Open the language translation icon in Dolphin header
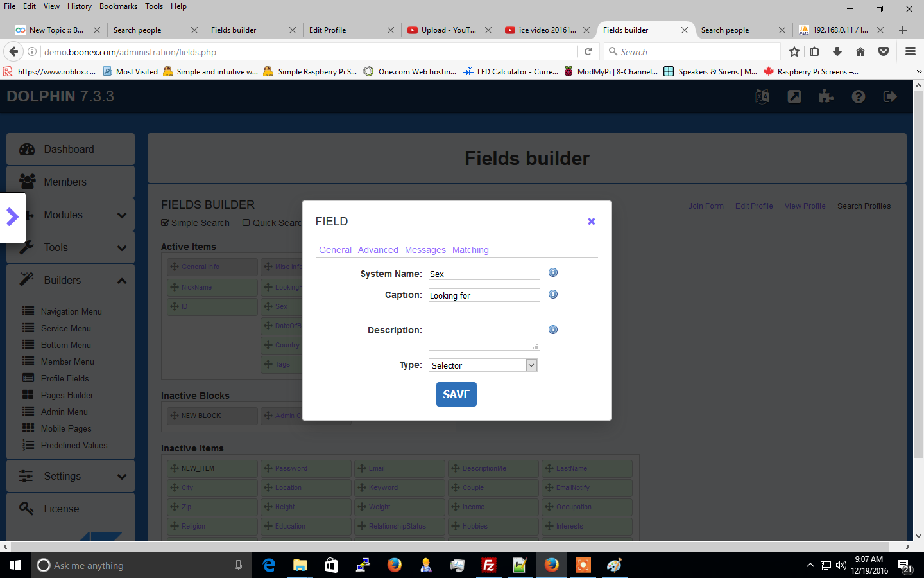The width and height of the screenshot is (924, 578). tap(762, 96)
